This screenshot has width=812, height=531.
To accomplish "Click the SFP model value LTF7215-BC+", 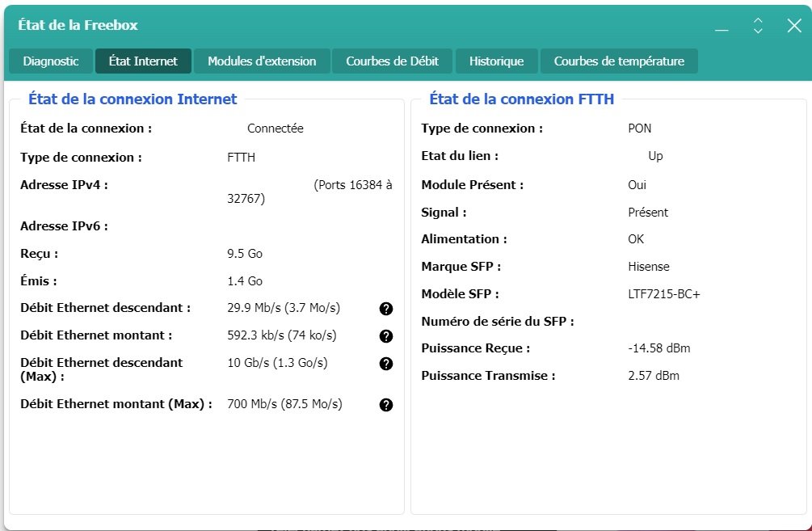I will coord(663,294).
